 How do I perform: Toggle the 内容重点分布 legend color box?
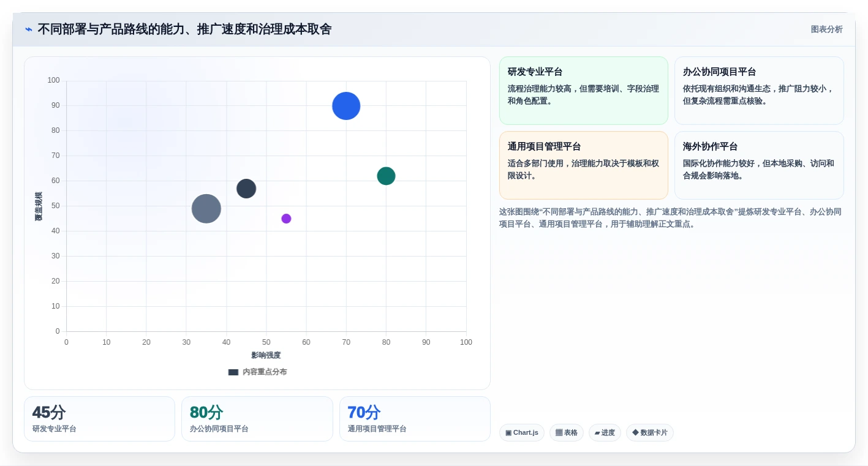pos(233,372)
